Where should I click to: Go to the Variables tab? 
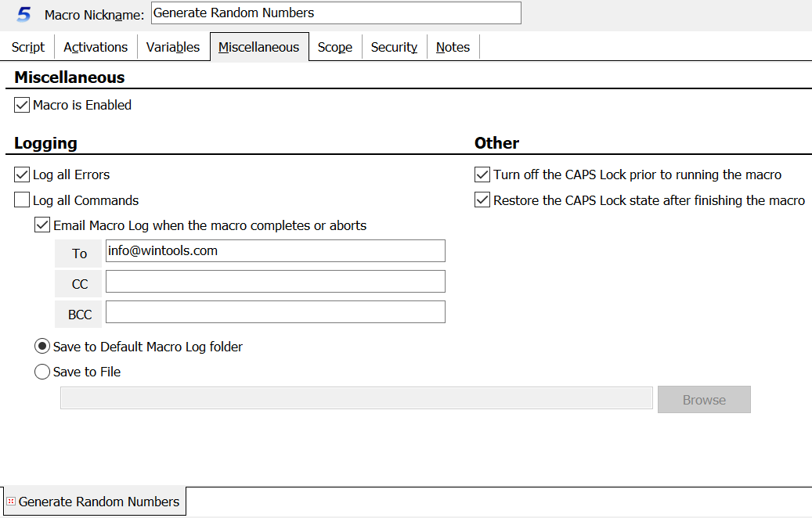[173, 47]
